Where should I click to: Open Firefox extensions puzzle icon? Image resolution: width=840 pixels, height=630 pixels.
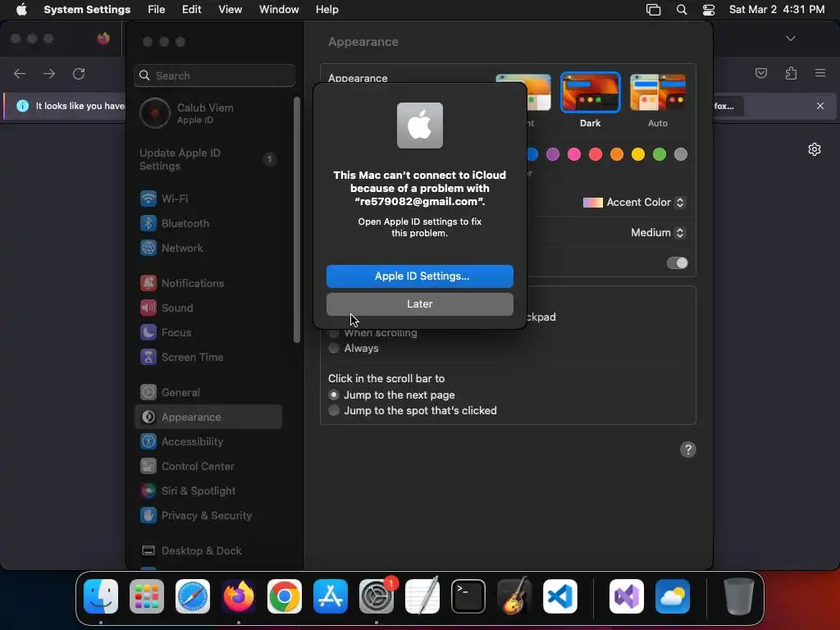792,73
